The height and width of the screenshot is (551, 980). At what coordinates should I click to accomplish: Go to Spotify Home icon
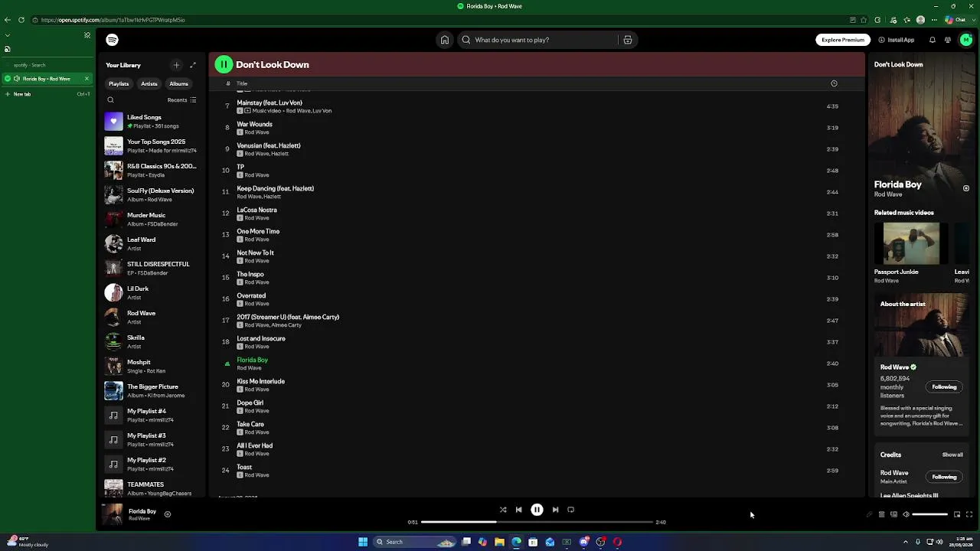444,40
